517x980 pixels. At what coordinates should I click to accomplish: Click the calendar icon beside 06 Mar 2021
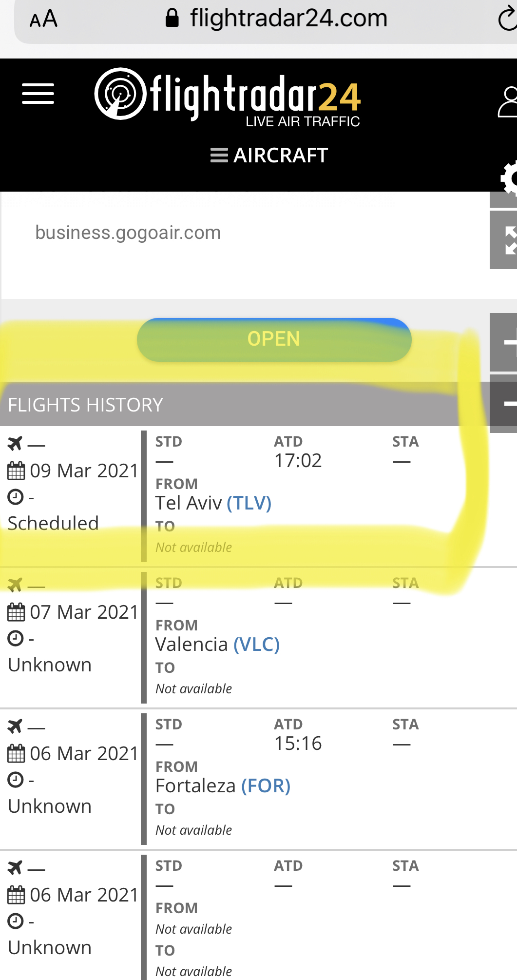pos(16,754)
